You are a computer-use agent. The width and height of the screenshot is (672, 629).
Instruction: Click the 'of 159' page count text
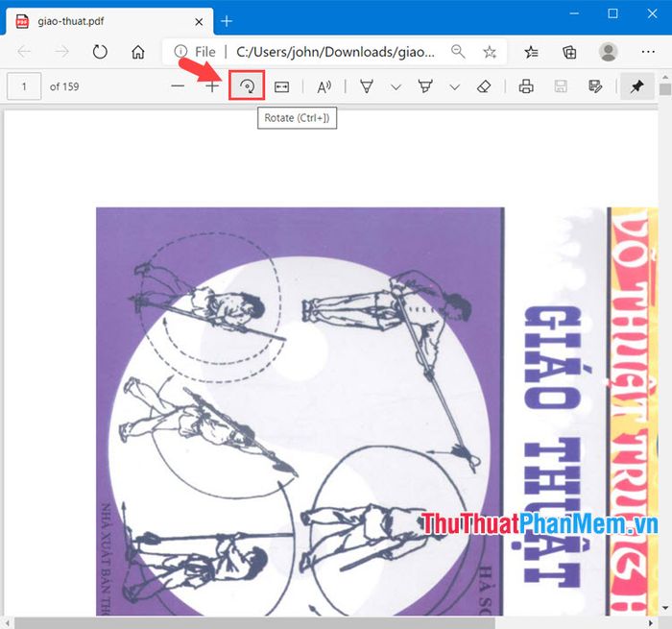tap(64, 86)
